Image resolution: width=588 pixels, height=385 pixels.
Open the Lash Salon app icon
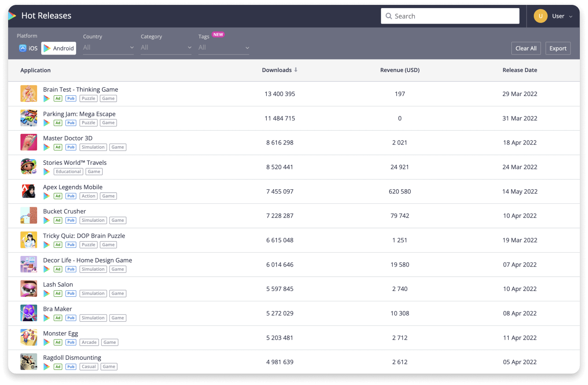[29, 289]
